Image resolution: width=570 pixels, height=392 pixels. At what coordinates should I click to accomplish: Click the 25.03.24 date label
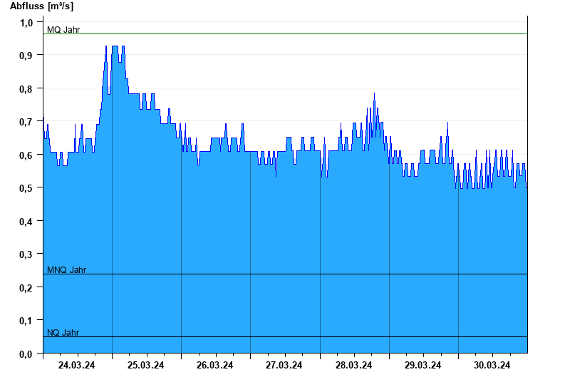pos(145,365)
